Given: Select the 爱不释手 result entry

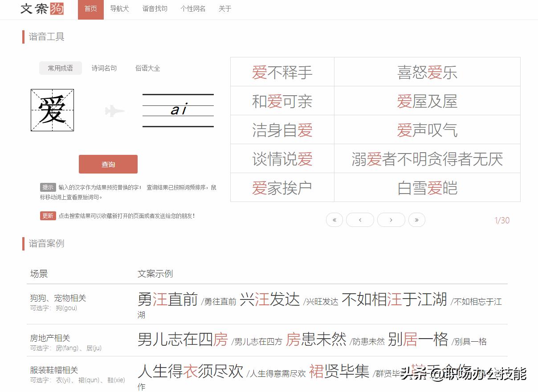Looking at the screenshot, I should coord(282,72).
